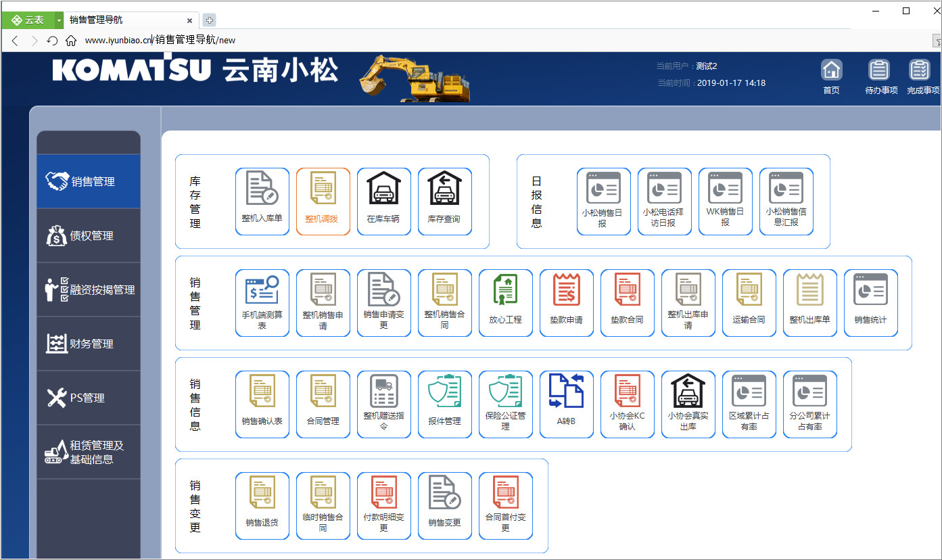942x560 pixels.
Task: Open the 垫款申请 form
Action: pos(567,303)
